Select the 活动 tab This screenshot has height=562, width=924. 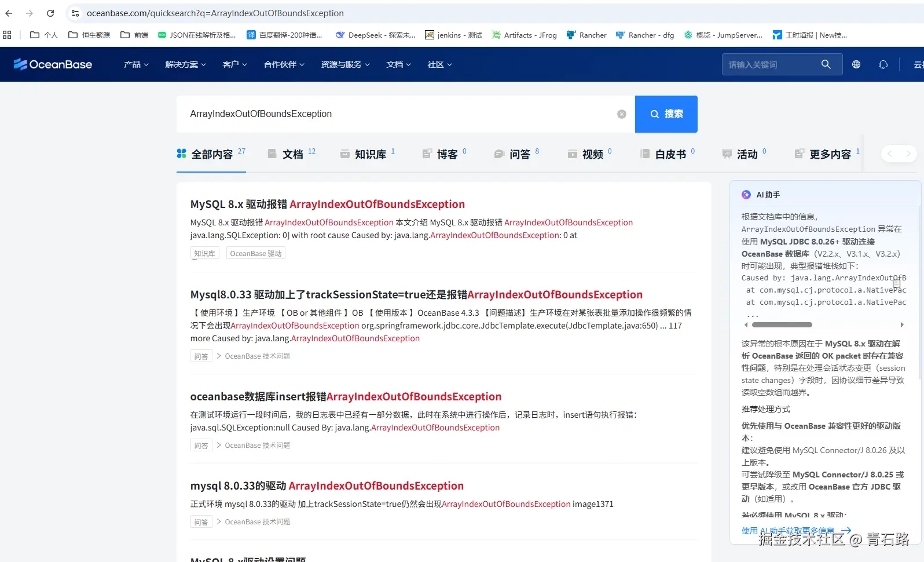[744, 154]
